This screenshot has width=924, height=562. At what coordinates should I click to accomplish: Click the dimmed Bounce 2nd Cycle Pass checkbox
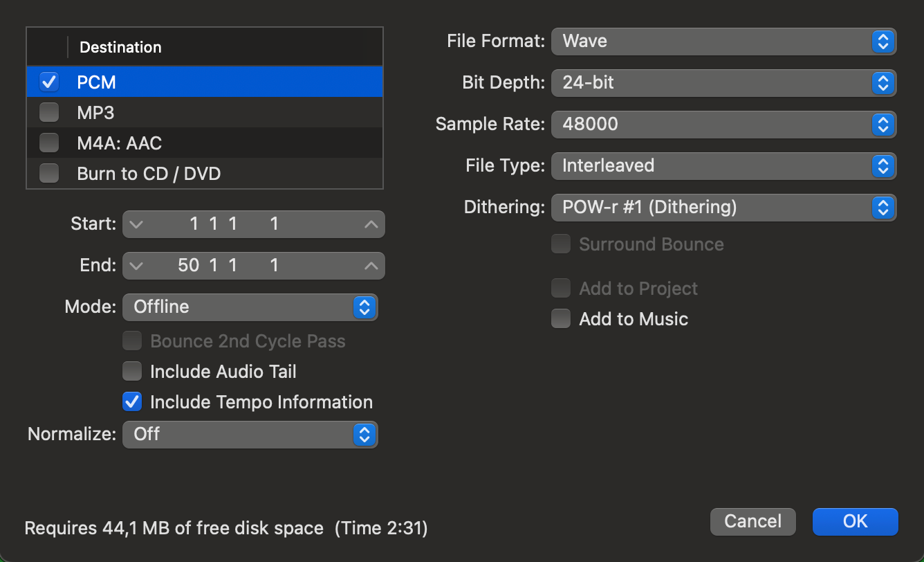pyautogui.click(x=132, y=341)
